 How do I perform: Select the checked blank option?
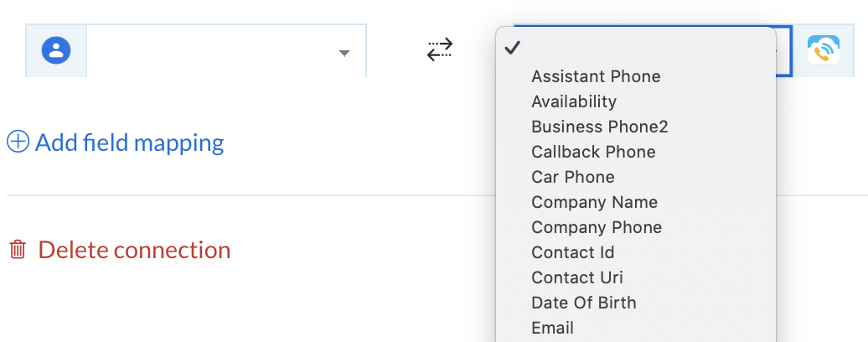[635, 48]
